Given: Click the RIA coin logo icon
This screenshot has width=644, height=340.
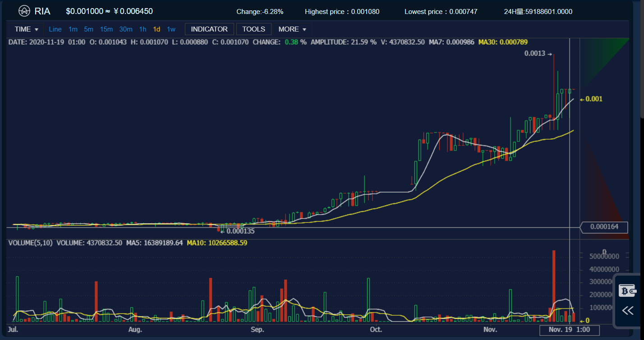Looking at the screenshot, I should (24, 11).
